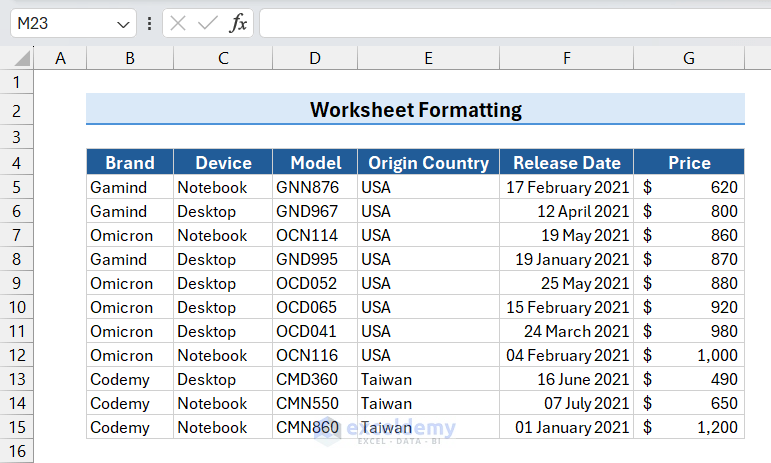Select the price cell showing 800
The image size is (771, 463).
(x=689, y=211)
